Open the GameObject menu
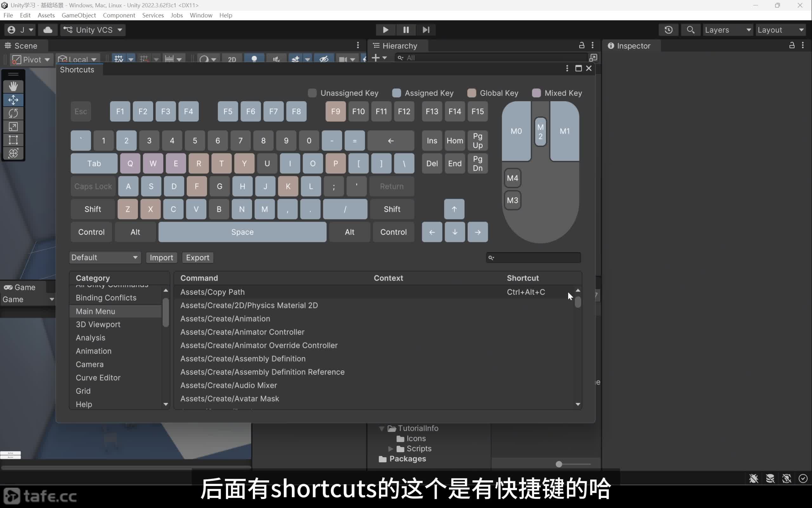This screenshot has height=508, width=812. click(x=79, y=16)
